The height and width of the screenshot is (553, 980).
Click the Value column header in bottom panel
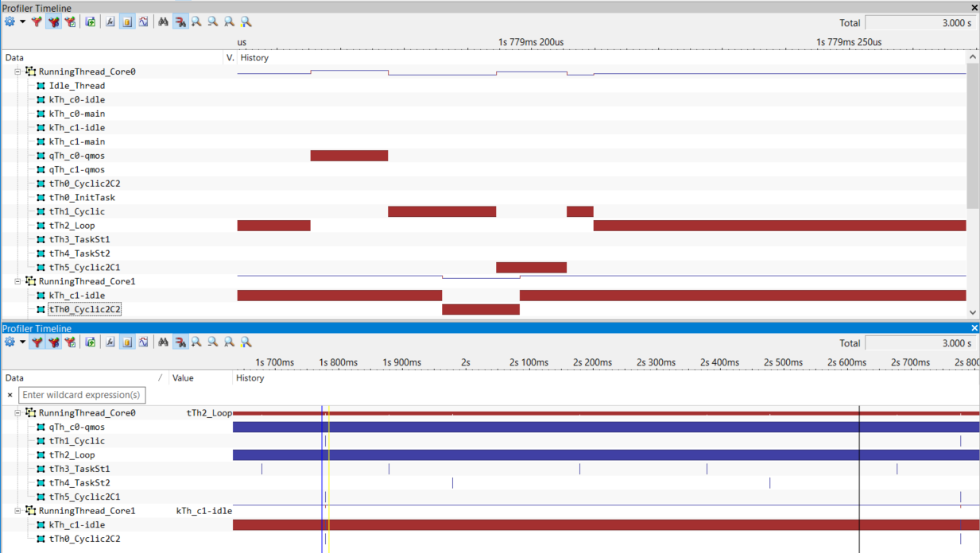pos(183,378)
